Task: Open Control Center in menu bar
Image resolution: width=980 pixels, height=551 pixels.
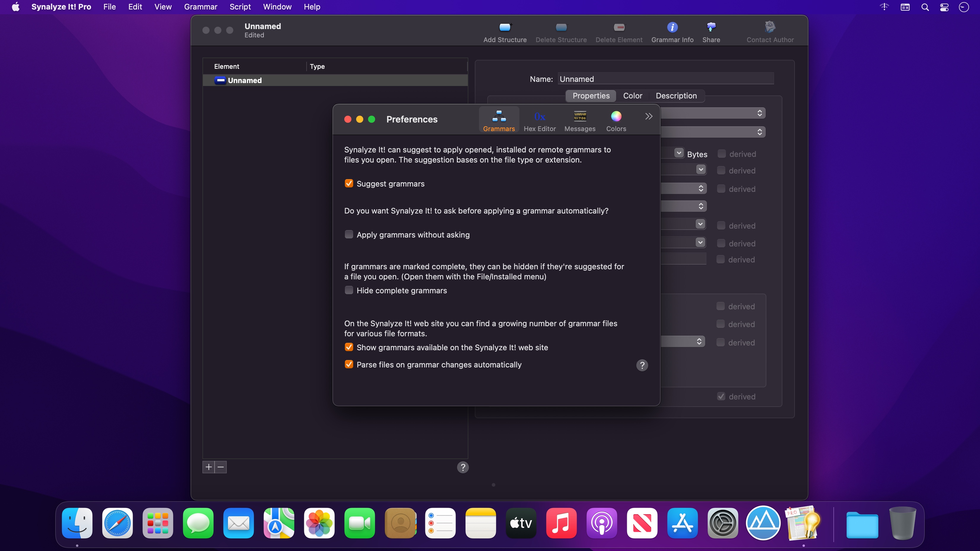Action: point(944,7)
